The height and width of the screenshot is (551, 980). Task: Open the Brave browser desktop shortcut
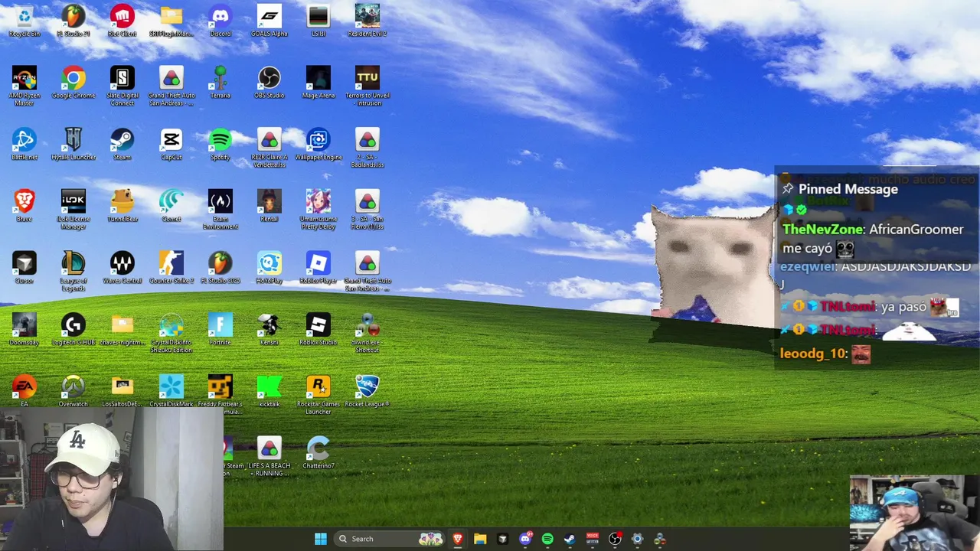click(x=24, y=207)
